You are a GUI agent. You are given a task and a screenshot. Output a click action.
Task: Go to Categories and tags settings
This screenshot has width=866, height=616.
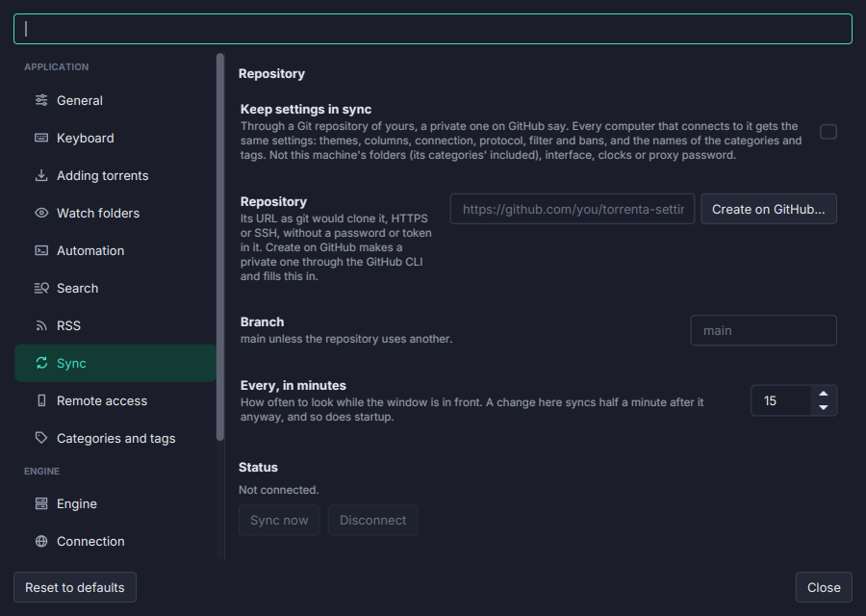click(115, 438)
